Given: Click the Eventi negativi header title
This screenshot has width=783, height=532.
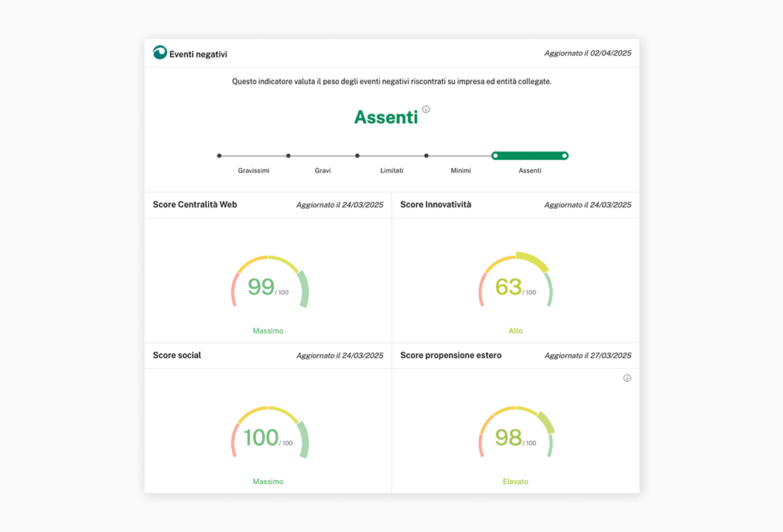Looking at the screenshot, I should click(x=198, y=54).
